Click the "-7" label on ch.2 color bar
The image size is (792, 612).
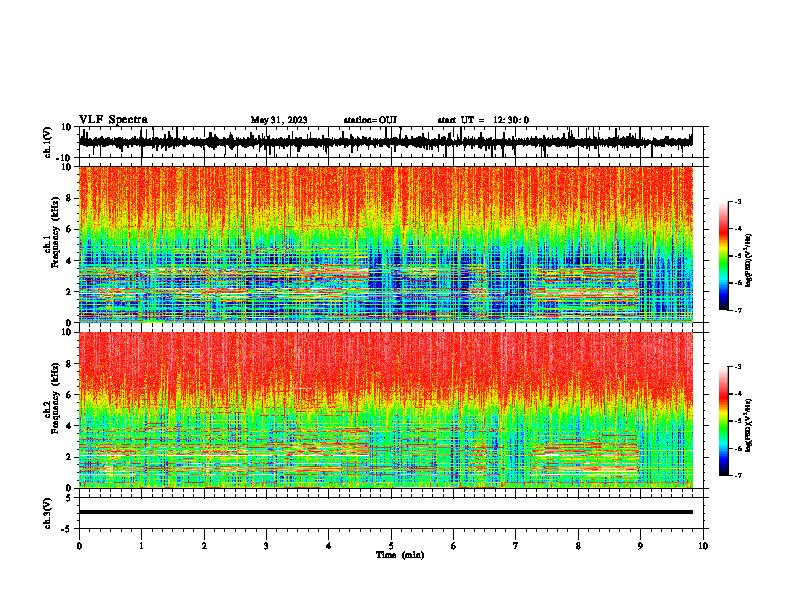pyautogui.click(x=737, y=476)
